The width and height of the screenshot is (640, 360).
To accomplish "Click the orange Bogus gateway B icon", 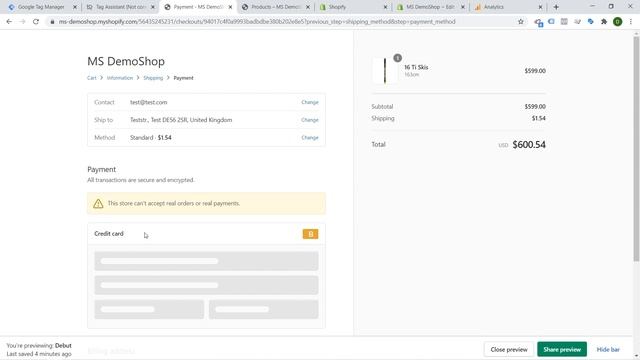I will coord(311,234).
